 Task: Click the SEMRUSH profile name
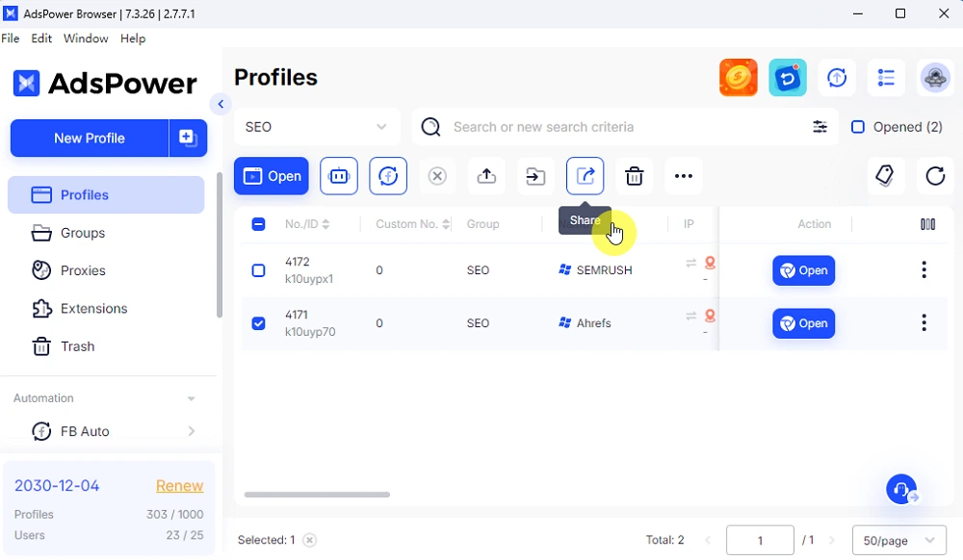(604, 270)
